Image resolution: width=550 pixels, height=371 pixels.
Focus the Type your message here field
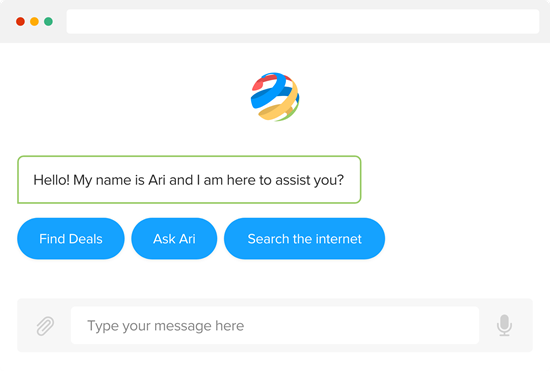[275, 325]
